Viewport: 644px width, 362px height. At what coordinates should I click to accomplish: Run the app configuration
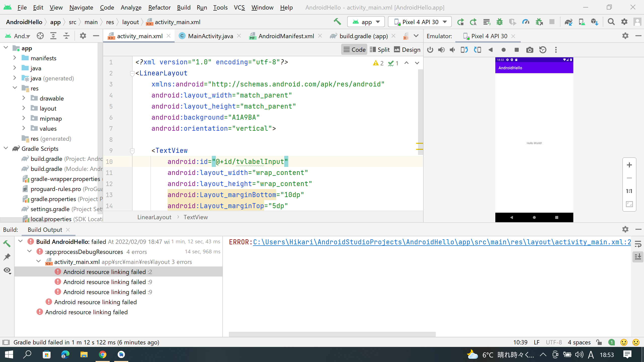(460, 22)
